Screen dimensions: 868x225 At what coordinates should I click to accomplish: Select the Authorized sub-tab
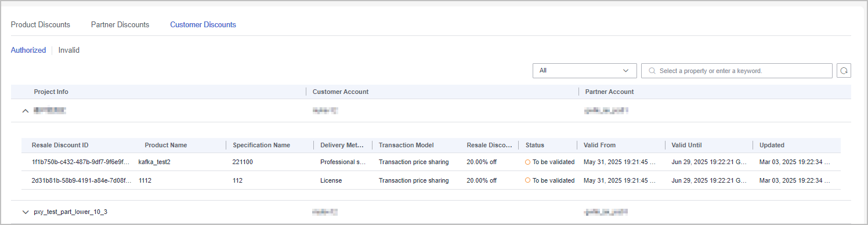click(28, 50)
